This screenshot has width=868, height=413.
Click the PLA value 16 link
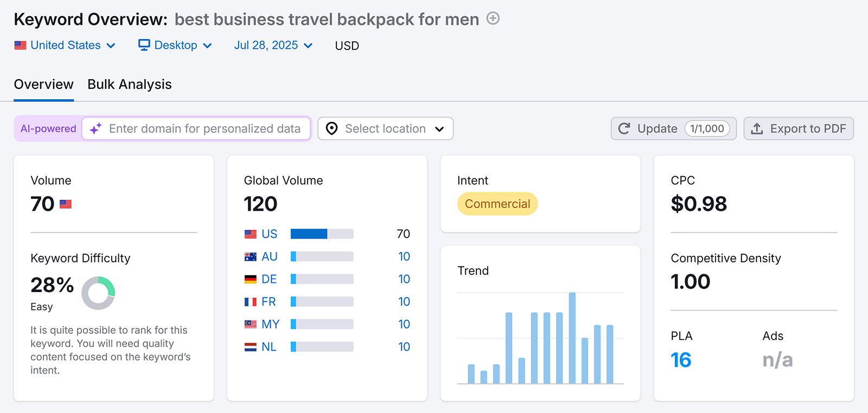point(681,360)
